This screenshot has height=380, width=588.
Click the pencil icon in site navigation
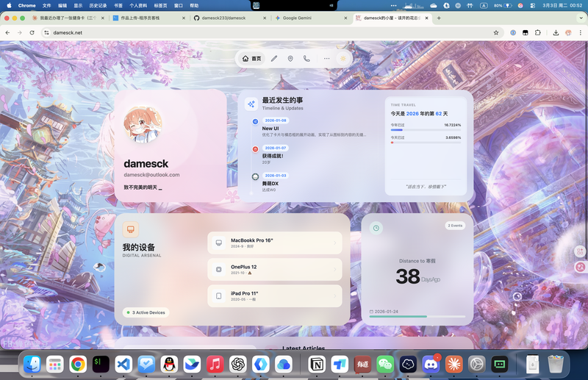(274, 58)
